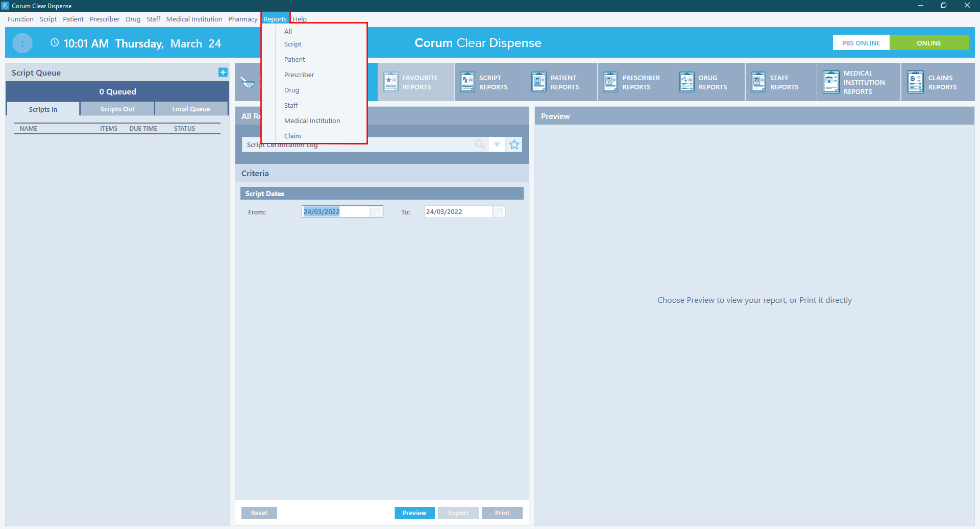The width and height of the screenshot is (980, 529).
Task: Open Drug Reports icon
Action: click(687, 82)
